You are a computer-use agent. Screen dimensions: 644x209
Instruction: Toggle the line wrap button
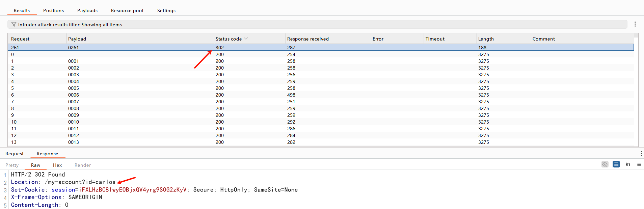click(x=616, y=164)
